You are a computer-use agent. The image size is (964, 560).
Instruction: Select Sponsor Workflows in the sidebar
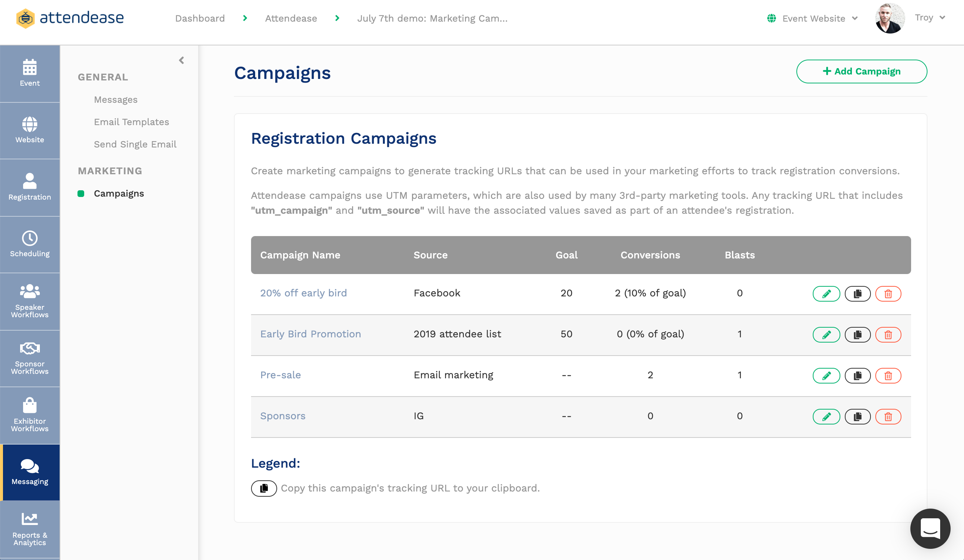pyautogui.click(x=29, y=358)
